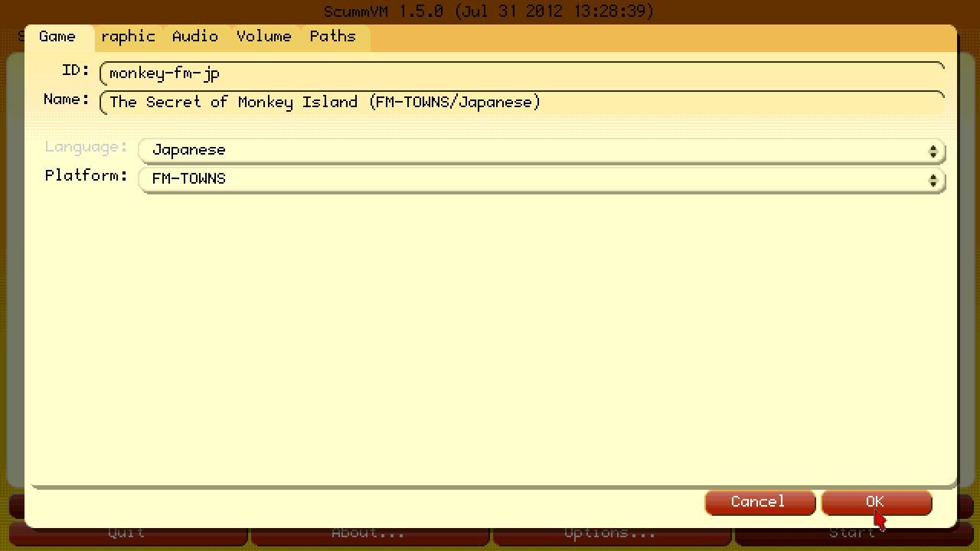Confirm the dialog with OK
Image resolution: width=980 pixels, height=551 pixels.
coord(876,502)
